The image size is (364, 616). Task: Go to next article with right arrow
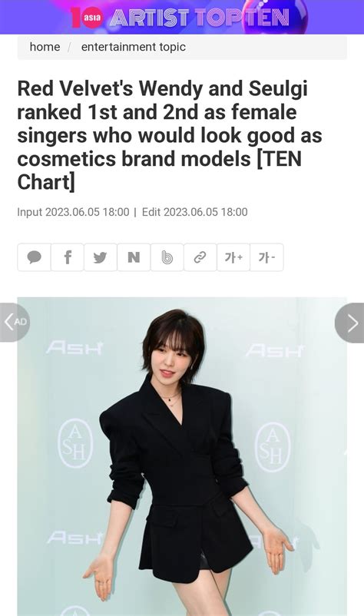tap(350, 323)
